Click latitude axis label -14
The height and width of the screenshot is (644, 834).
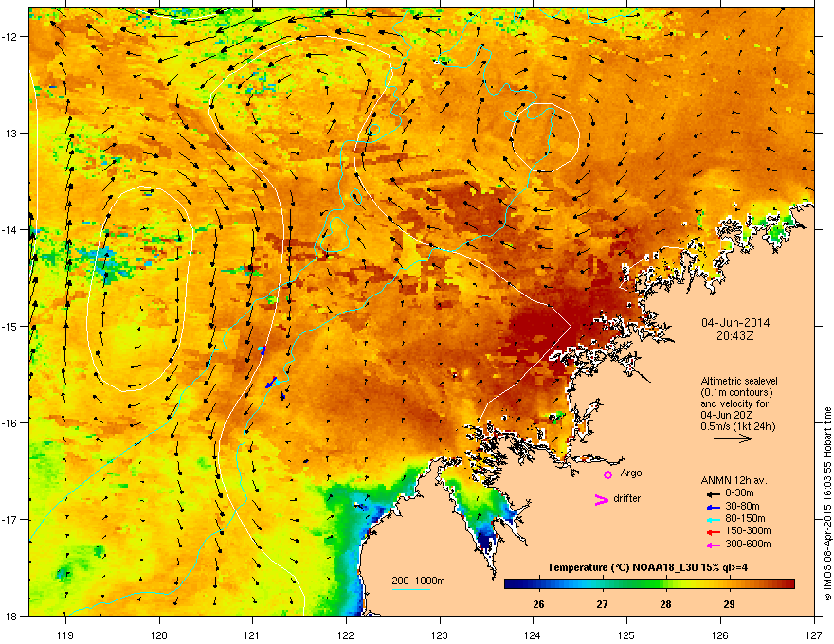pos(9,230)
